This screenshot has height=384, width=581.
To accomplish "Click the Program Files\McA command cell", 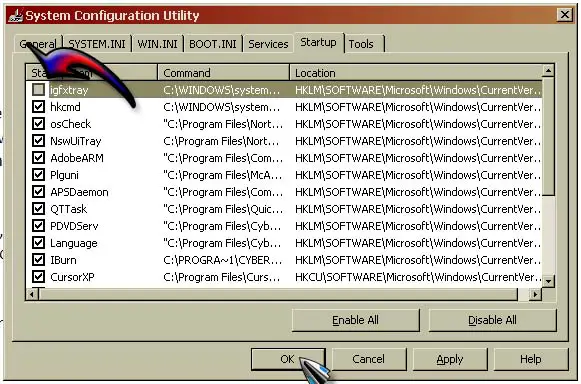I will coord(222,175).
